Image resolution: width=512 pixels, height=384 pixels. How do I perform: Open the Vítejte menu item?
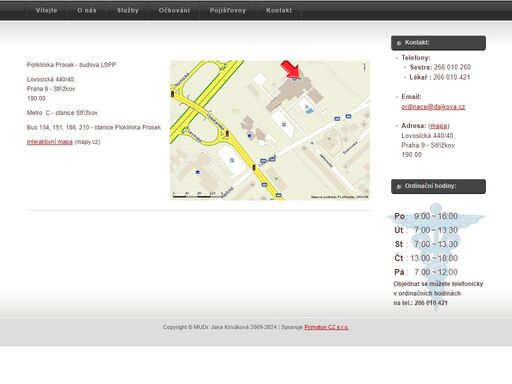tap(46, 10)
